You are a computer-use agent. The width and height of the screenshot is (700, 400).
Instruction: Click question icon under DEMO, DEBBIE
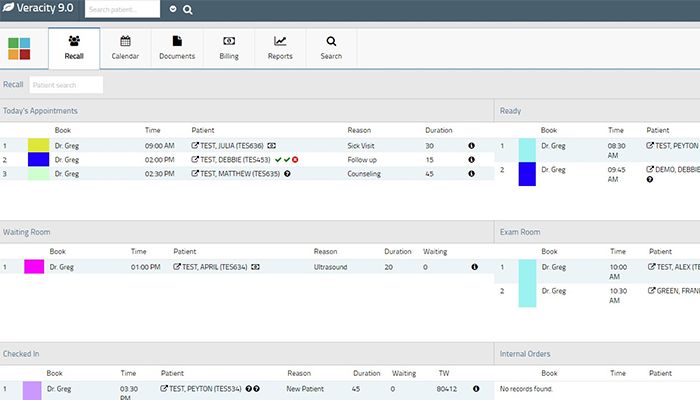coord(650,179)
